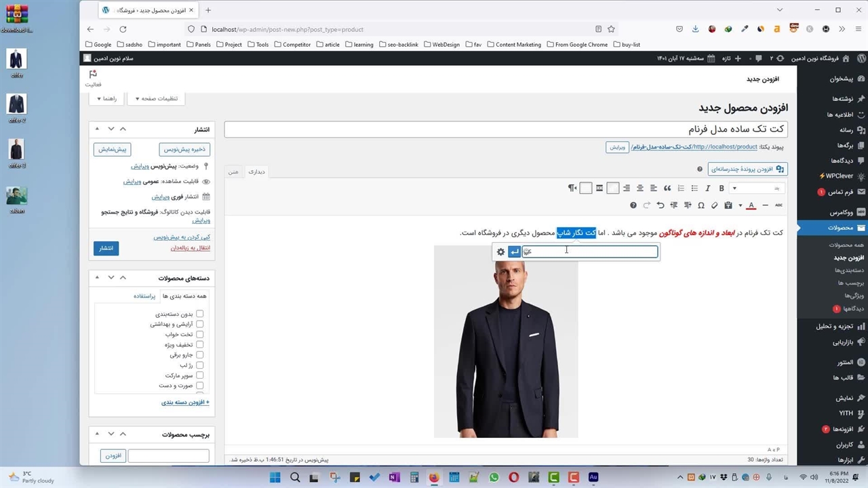Check the 'تخفیف ویژه' category checkbox
868x488 pixels.
(x=199, y=344)
